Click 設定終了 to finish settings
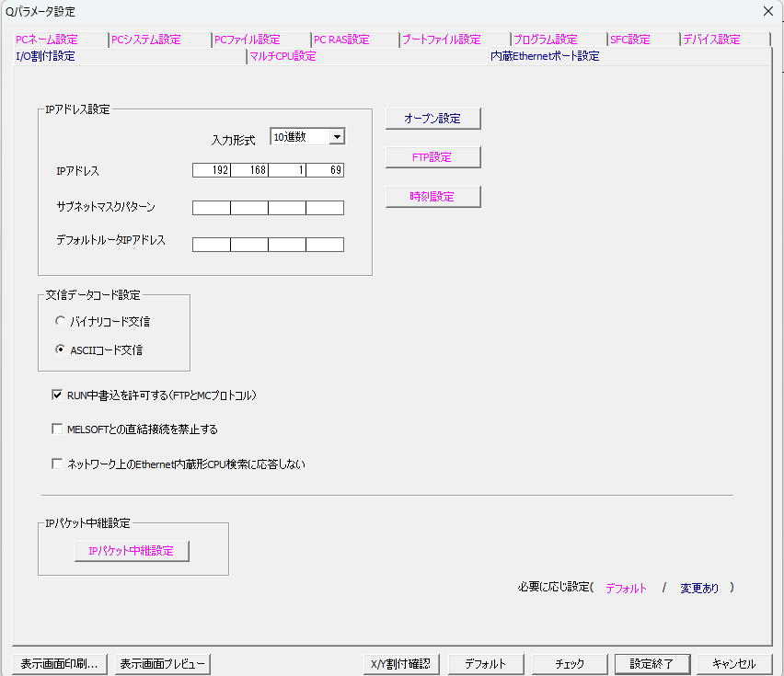 651,664
